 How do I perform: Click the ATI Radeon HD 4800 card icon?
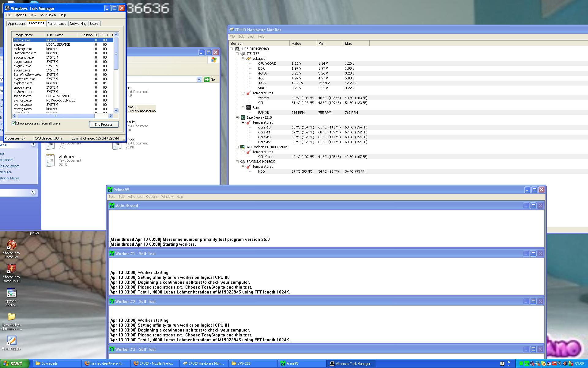[x=243, y=147]
